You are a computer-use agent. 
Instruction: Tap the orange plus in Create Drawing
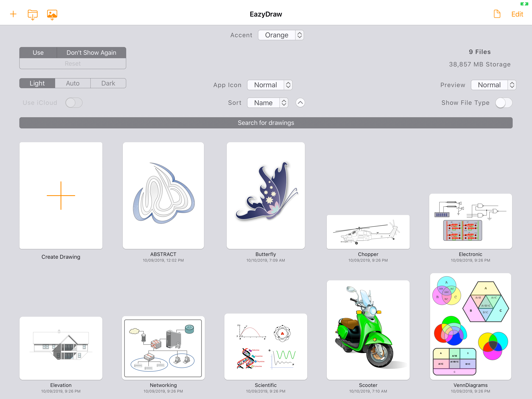61,195
